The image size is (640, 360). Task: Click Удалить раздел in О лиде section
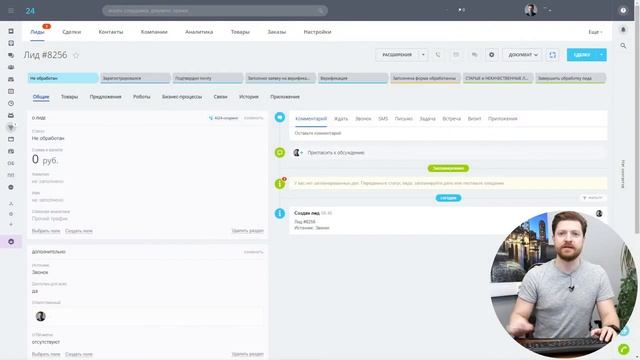pos(247,231)
